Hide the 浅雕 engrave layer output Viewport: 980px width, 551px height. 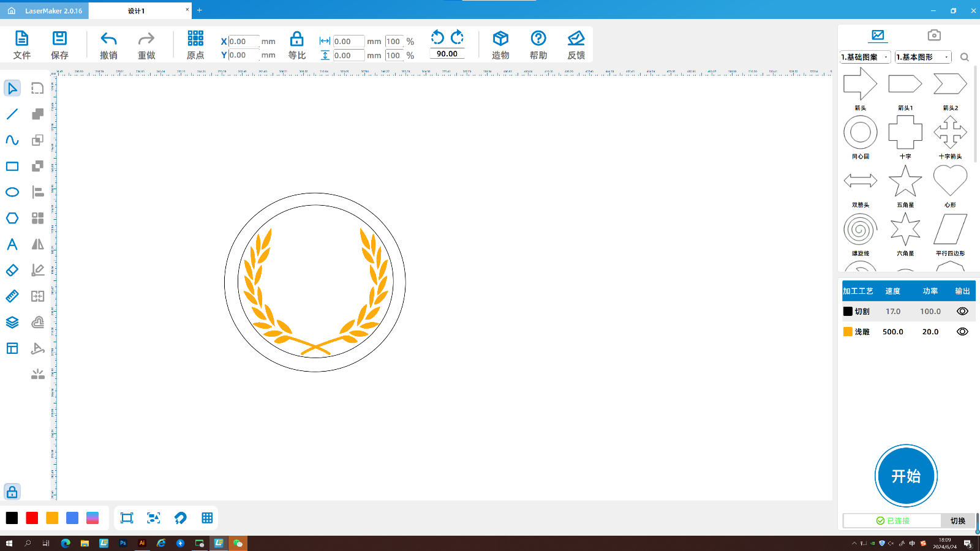[962, 331]
